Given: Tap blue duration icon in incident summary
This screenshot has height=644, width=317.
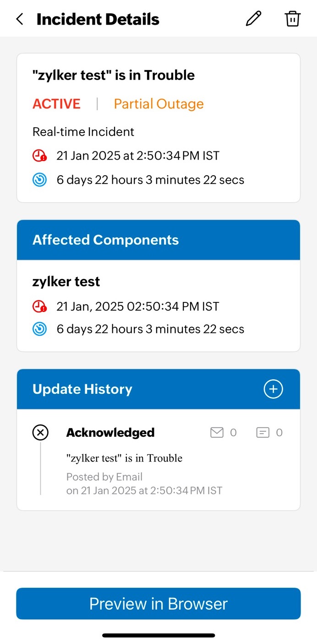Looking at the screenshot, I should [40, 180].
